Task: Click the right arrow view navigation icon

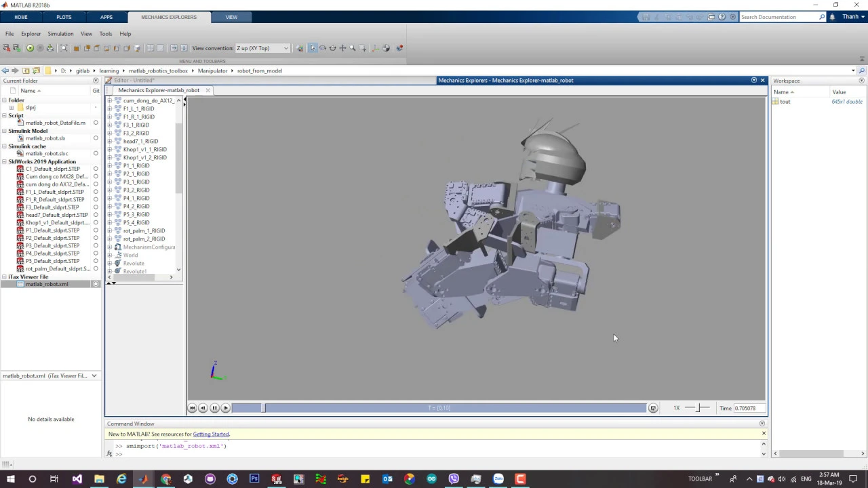Action: click(x=174, y=48)
